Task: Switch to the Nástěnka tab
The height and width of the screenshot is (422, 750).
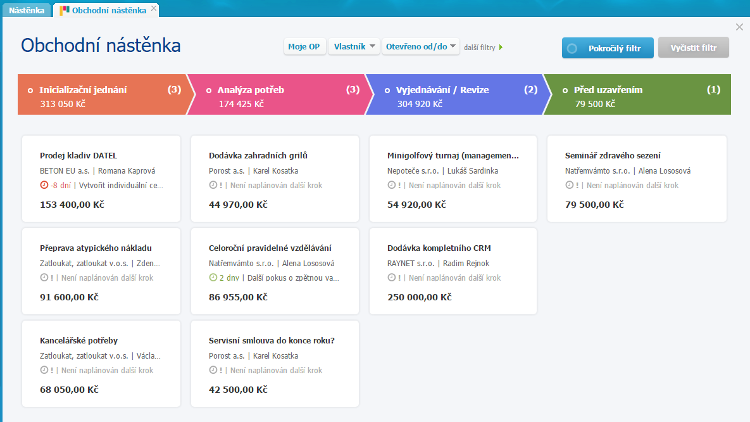Action: pos(26,10)
